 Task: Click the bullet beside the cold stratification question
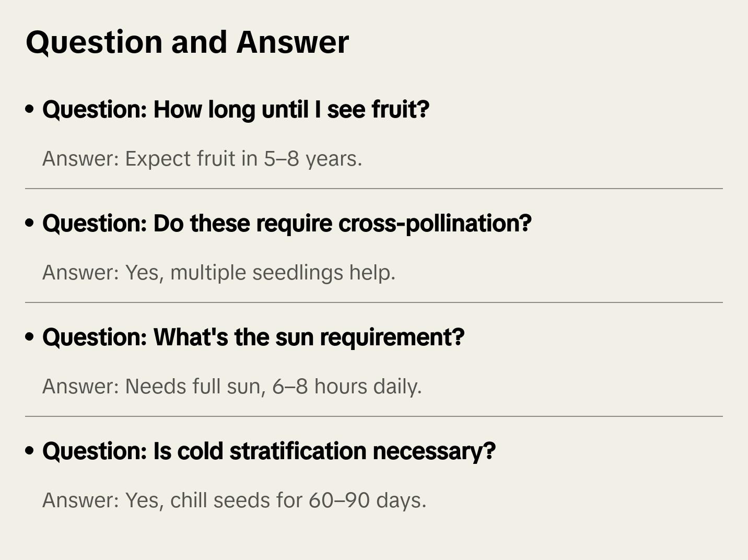(x=30, y=451)
